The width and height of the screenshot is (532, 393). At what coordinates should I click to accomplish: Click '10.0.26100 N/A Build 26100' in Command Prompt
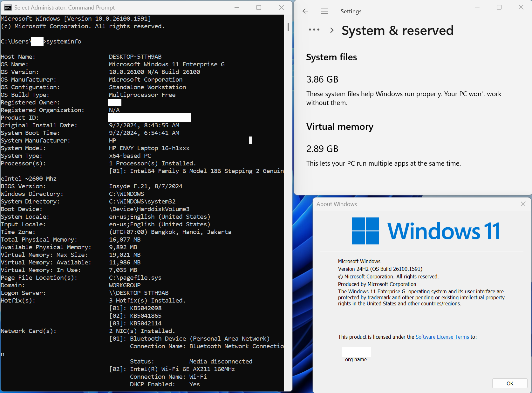click(x=154, y=72)
